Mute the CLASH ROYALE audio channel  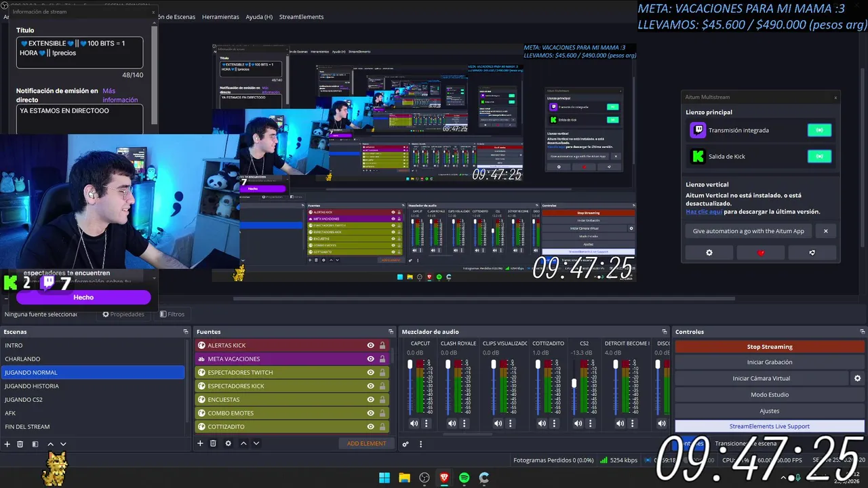point(452,423)
